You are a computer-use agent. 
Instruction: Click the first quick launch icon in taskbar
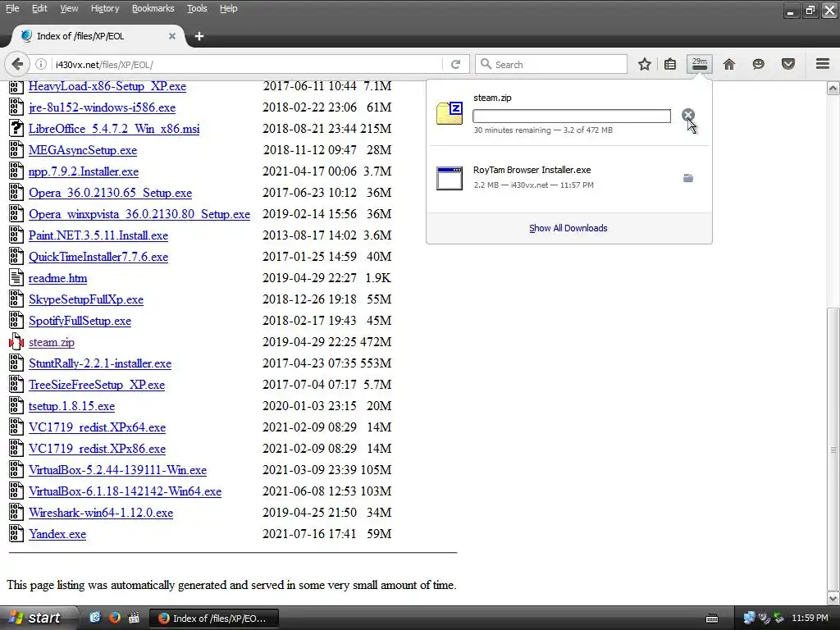tap(95, 618)
